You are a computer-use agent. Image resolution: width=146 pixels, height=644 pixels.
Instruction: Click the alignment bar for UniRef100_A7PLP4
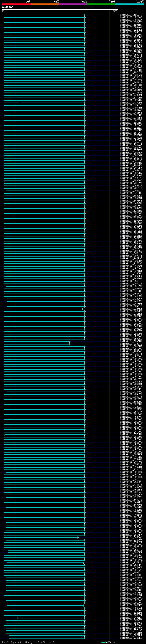point(44,103)
